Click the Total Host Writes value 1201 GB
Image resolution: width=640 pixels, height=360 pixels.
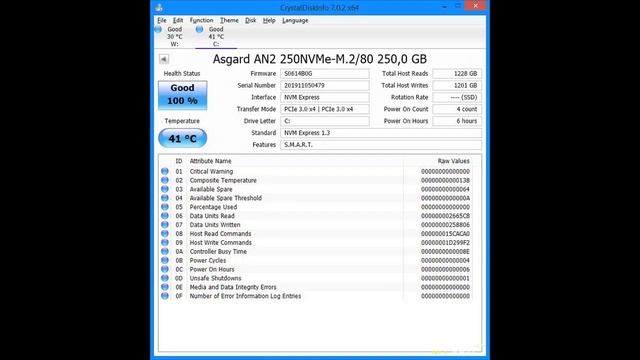[457, 85]
